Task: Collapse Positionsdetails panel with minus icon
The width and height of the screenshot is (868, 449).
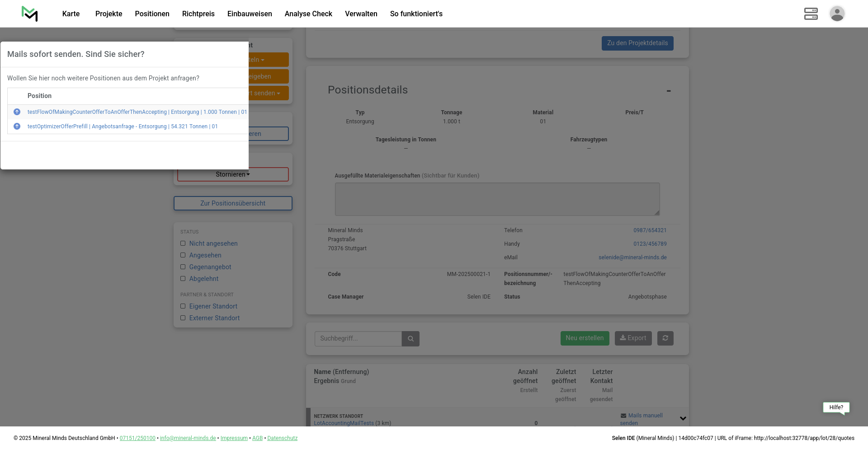Action: pyautogui.click(x=668, y=91)
